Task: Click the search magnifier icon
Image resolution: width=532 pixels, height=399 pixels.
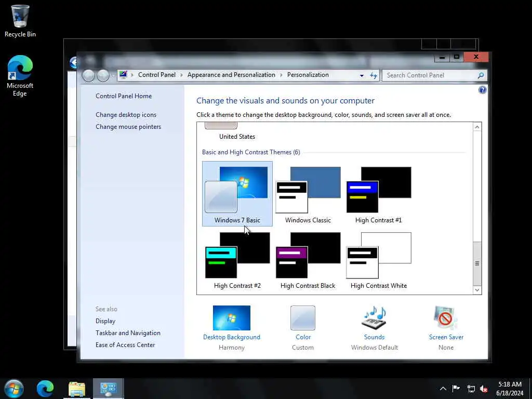Action: tap(481, 75)
